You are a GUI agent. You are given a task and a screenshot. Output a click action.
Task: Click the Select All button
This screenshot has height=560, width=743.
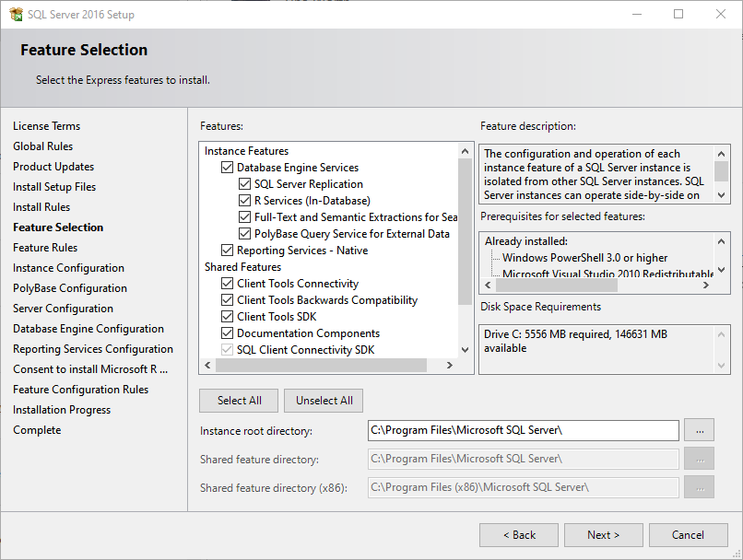[x=240, y=401]
